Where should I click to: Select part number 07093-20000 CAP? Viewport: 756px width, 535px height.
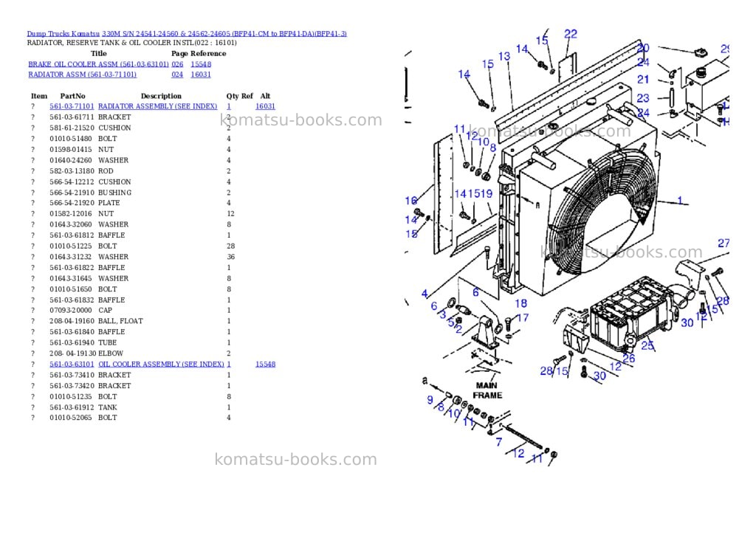pyautogui.click(x=71, y=311)
